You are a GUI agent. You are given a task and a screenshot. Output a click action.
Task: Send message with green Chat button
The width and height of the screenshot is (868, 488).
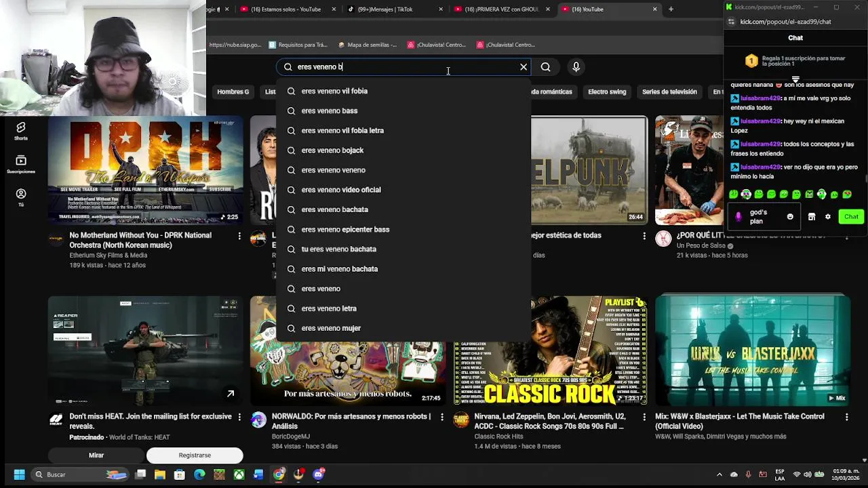851,217
